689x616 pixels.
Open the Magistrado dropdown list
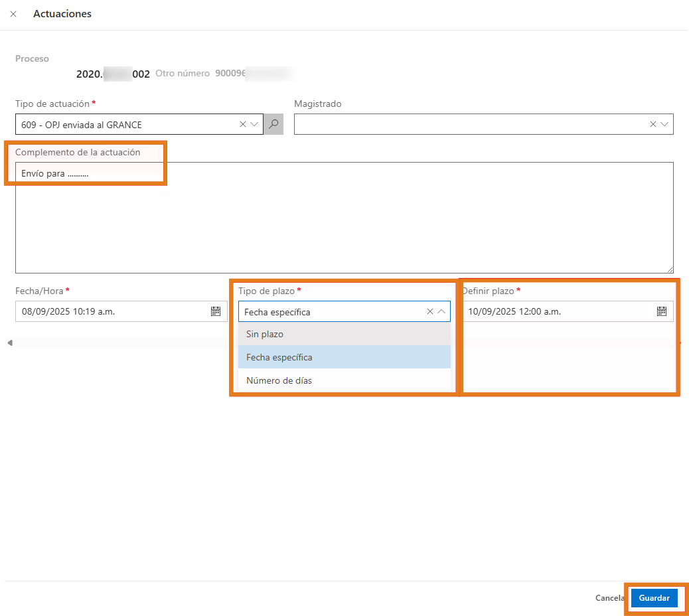664,124
